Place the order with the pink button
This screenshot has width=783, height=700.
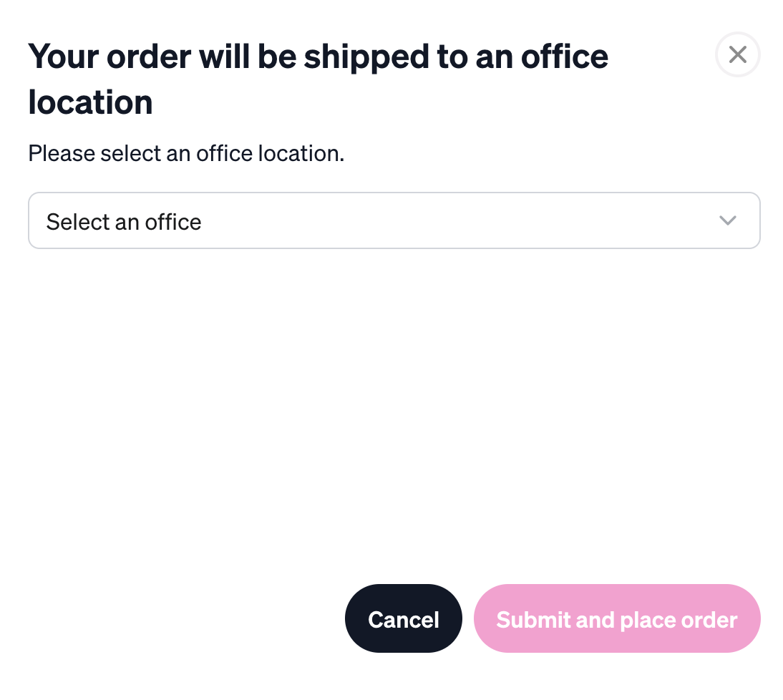pos(617,618)
